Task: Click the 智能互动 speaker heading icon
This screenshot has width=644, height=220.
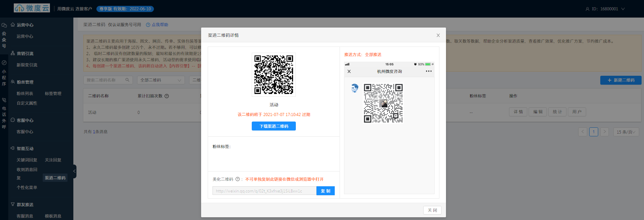Action: point(13,148)
